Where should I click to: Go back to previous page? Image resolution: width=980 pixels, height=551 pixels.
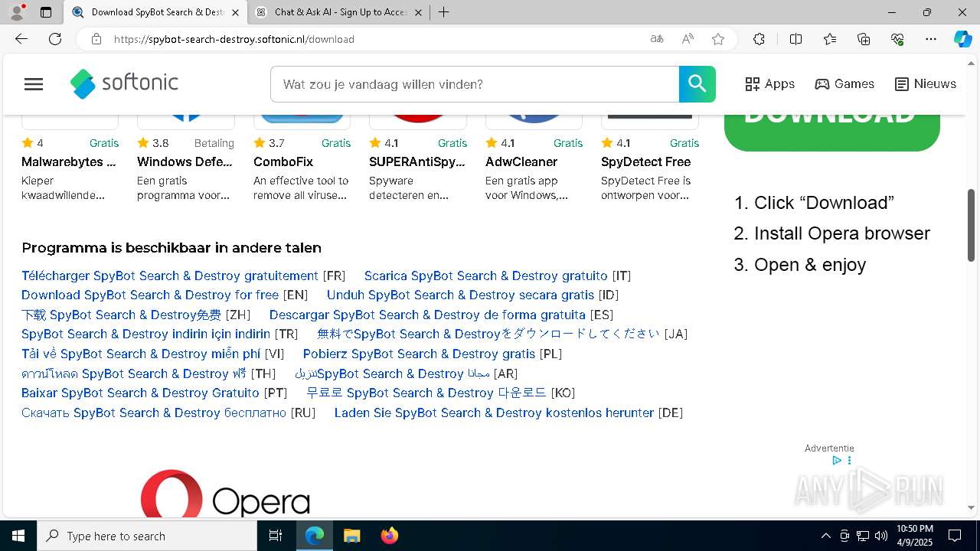21,39
